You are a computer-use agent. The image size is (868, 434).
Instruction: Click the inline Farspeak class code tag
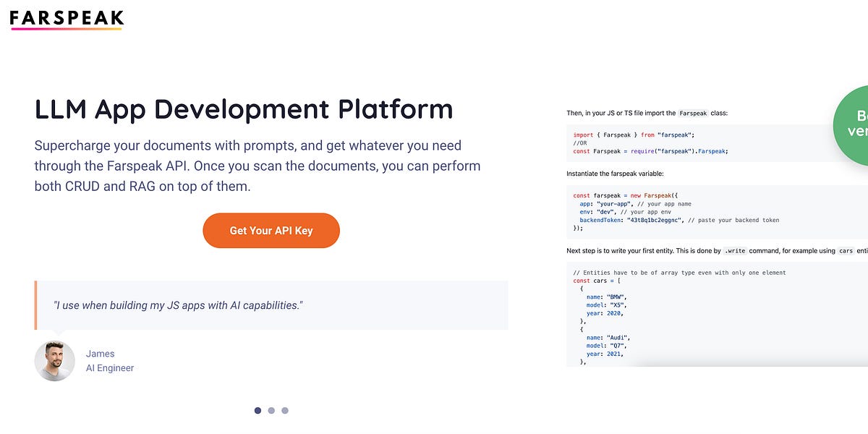click(693, 113)
